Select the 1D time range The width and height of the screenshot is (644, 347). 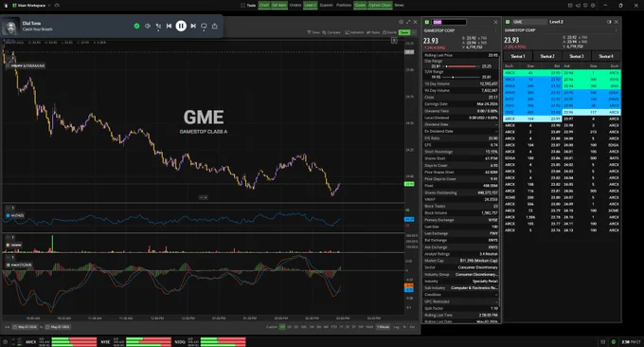tap(282, 327)
